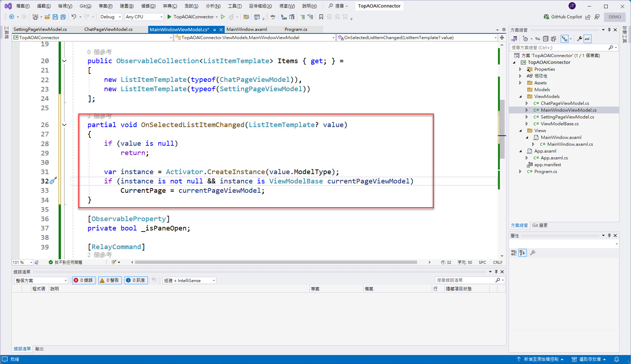Switch Solution Explorer between solution and folder views

514,39
